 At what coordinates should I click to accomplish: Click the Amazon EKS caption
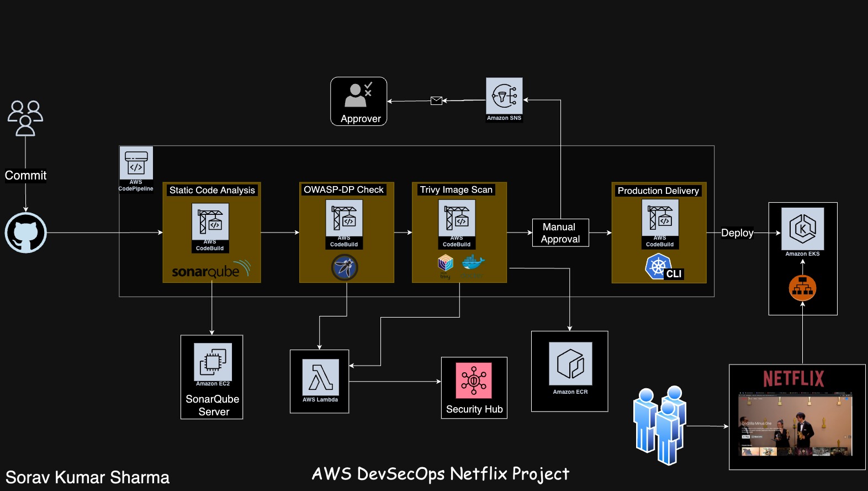click(x=803, y=254)
